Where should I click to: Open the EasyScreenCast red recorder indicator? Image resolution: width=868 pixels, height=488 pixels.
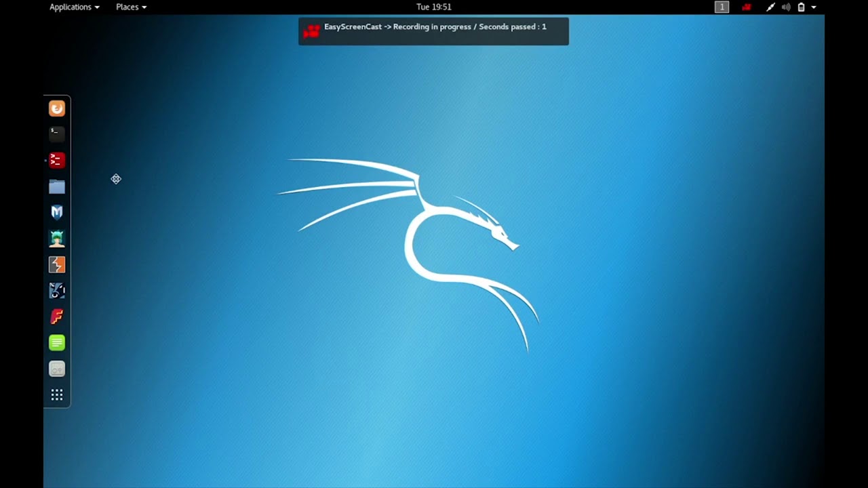747,7
